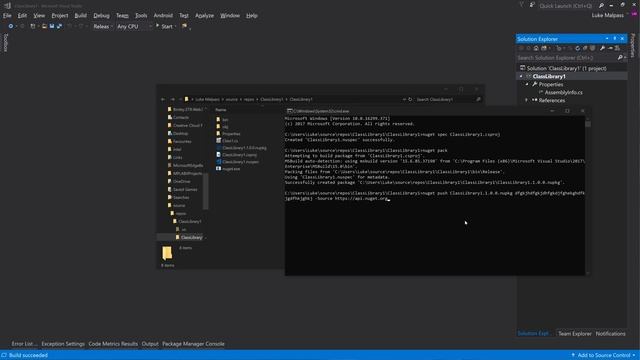640x360 pixels.
Task: Click the Open File toolbar icon
Action: [44, 26]
